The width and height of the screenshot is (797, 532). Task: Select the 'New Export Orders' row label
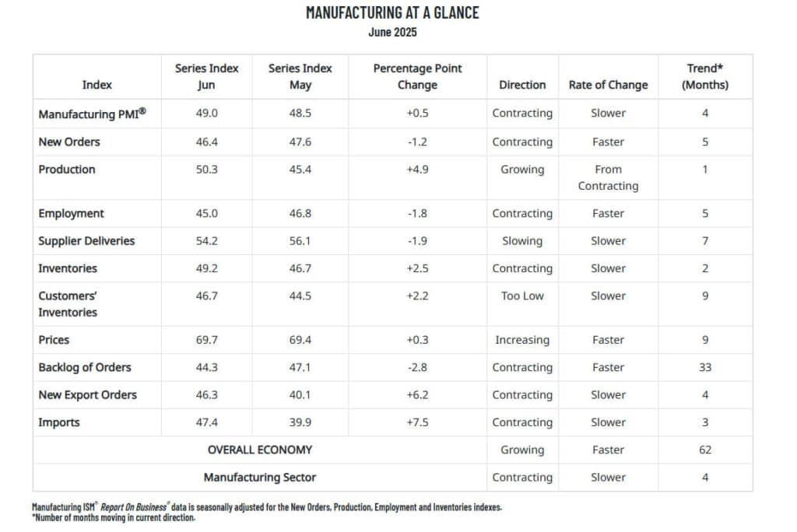pos(87,395)
